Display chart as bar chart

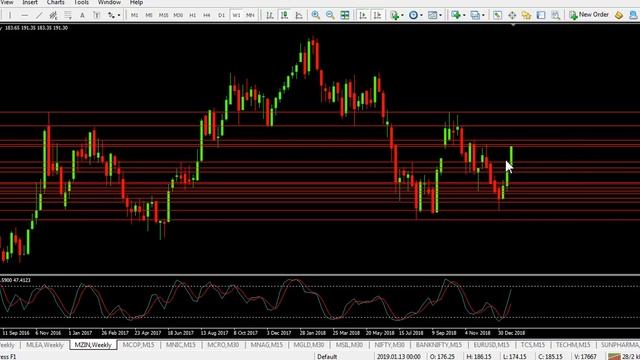click(270, 15)
